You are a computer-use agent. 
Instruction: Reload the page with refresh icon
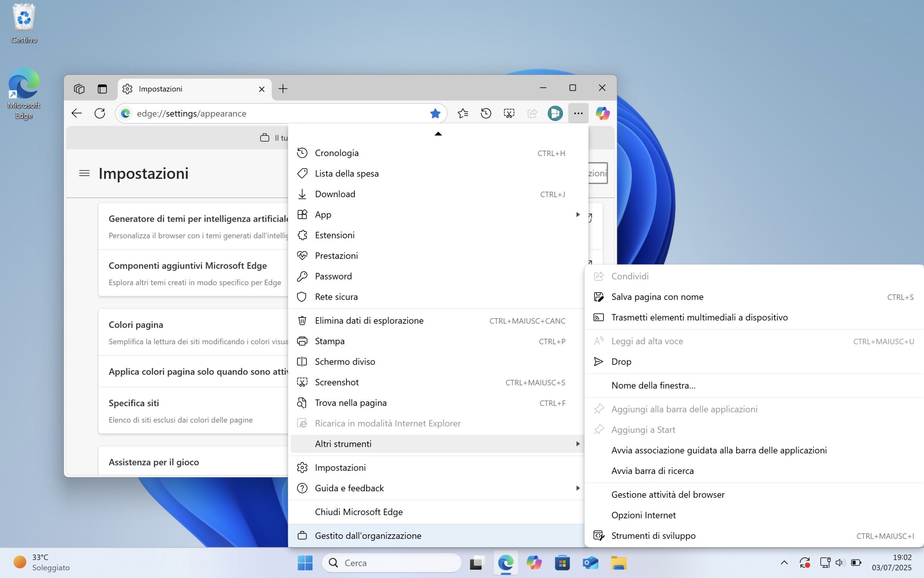coord(100,113)
